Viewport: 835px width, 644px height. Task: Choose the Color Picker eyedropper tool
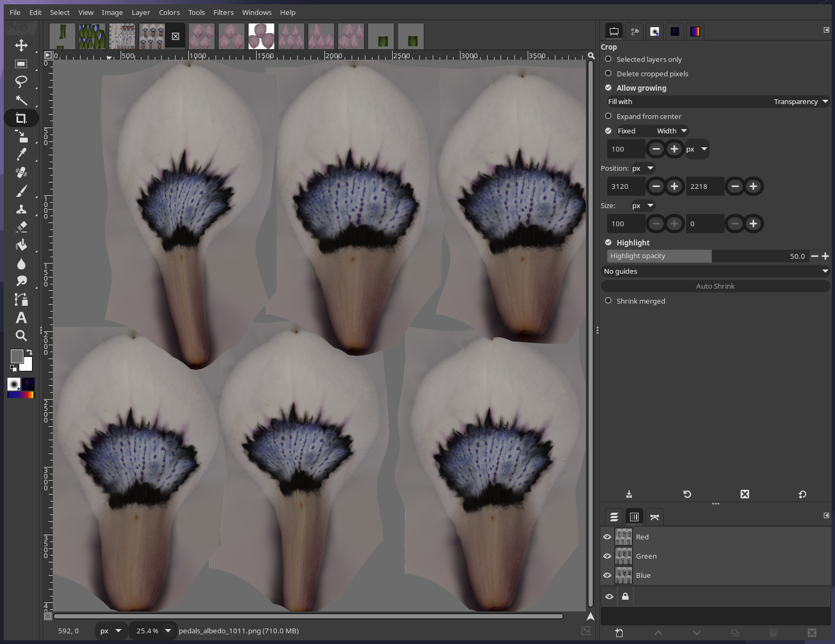point(21,154)
